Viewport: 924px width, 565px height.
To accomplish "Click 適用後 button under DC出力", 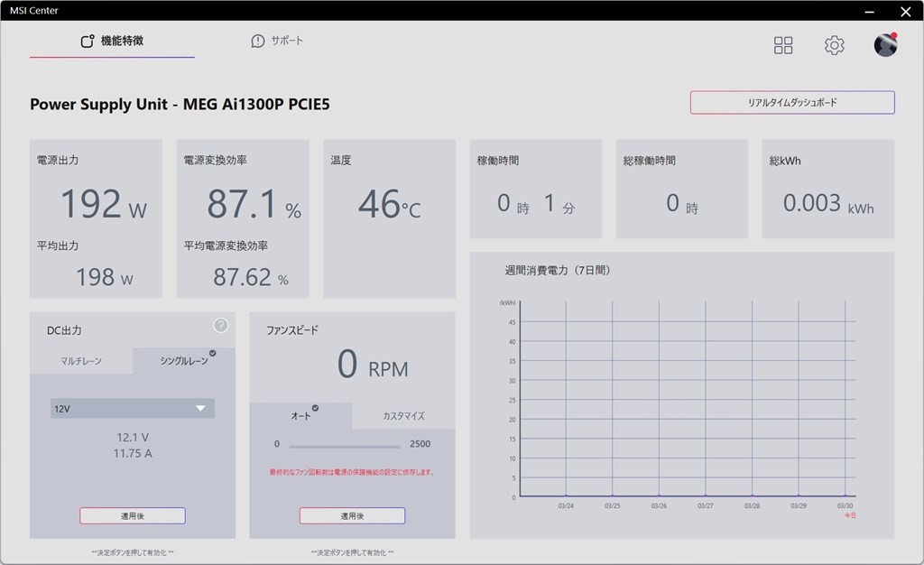I will [133, 516].
